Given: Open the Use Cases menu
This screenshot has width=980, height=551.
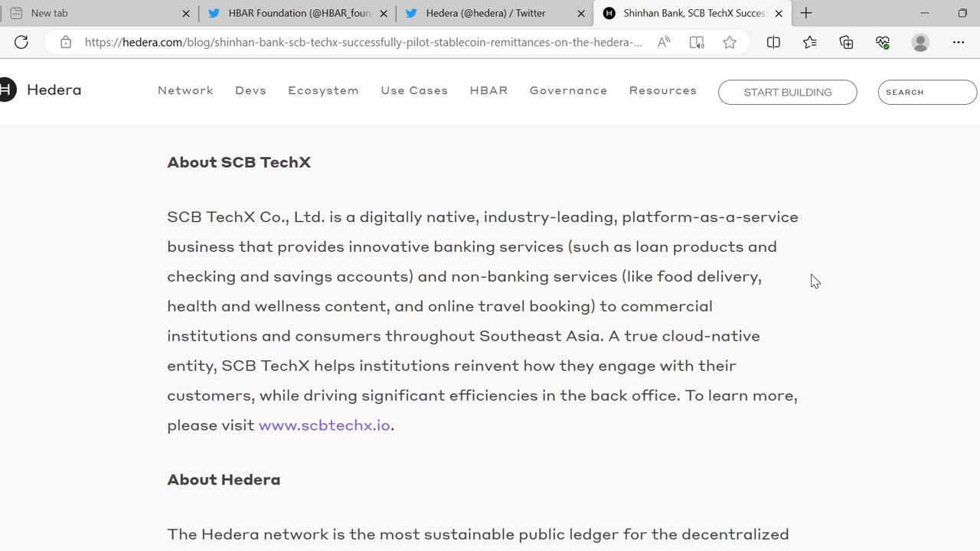Looking at the screenshot, I should coord(414,90).
